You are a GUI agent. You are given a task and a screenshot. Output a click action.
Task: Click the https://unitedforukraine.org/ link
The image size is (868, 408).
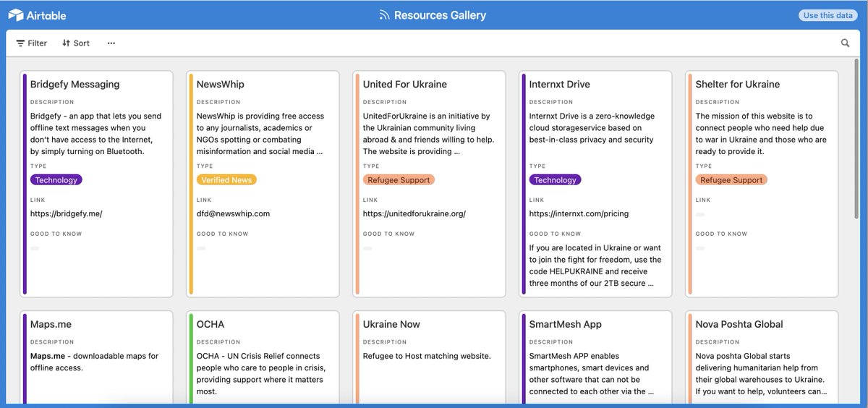[414, 213]
